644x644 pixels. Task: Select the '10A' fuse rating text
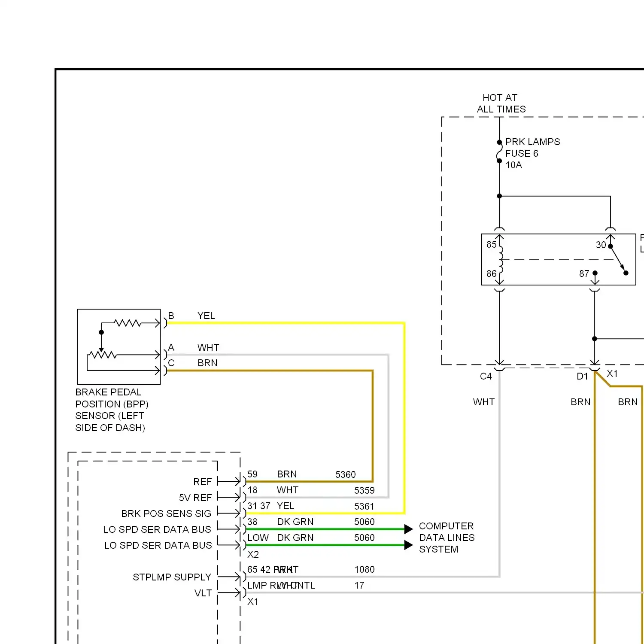pyautogui.click(x=513, y=165)
